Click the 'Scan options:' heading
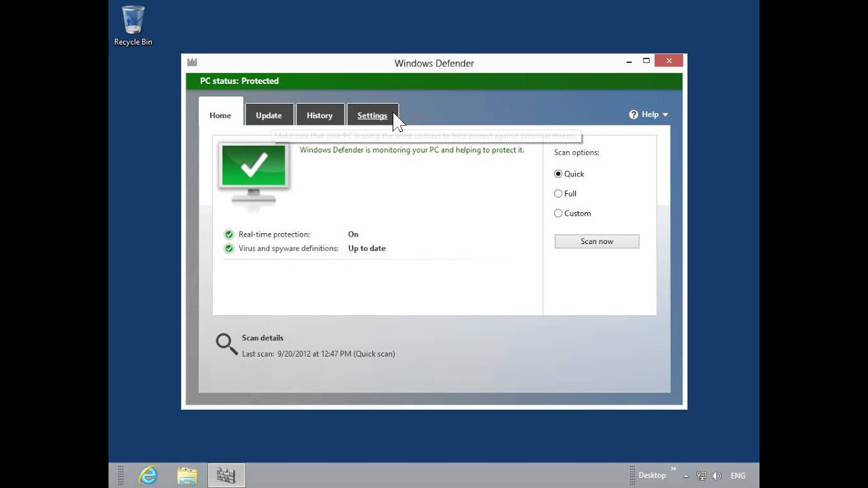This screenshot has height=488, width=868. [576, 152]
